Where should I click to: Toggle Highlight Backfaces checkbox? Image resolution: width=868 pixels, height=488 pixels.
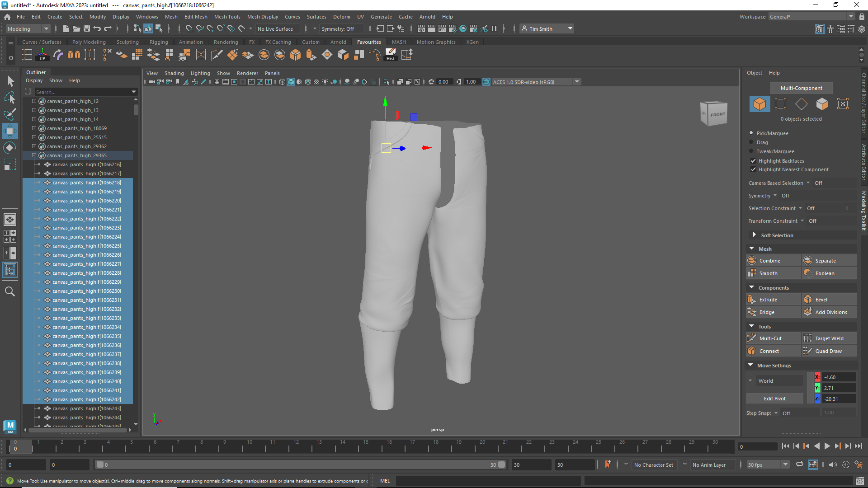click(x=753, y=160)
